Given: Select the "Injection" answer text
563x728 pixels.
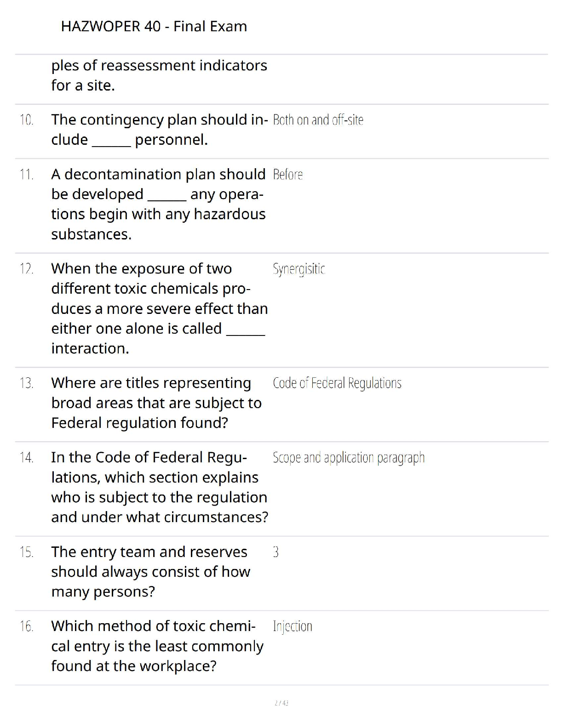Looking at the screenshot, I should coord(292,626).
